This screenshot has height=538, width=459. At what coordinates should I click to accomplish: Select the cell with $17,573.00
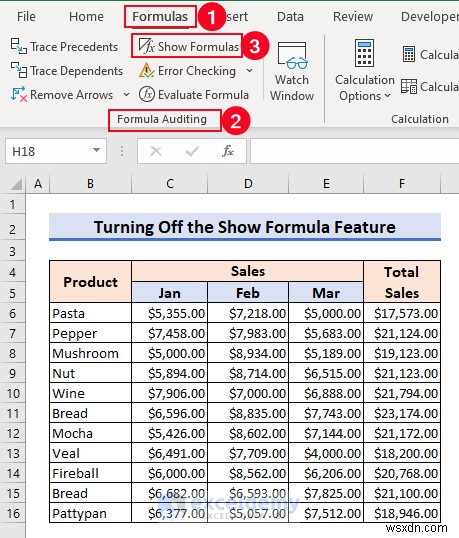tap(402, 313)
